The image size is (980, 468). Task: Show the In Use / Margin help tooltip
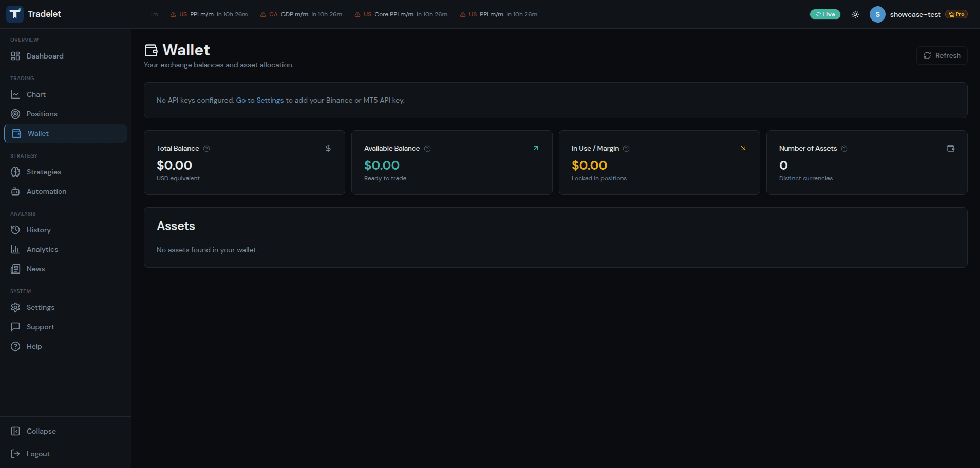626,148
